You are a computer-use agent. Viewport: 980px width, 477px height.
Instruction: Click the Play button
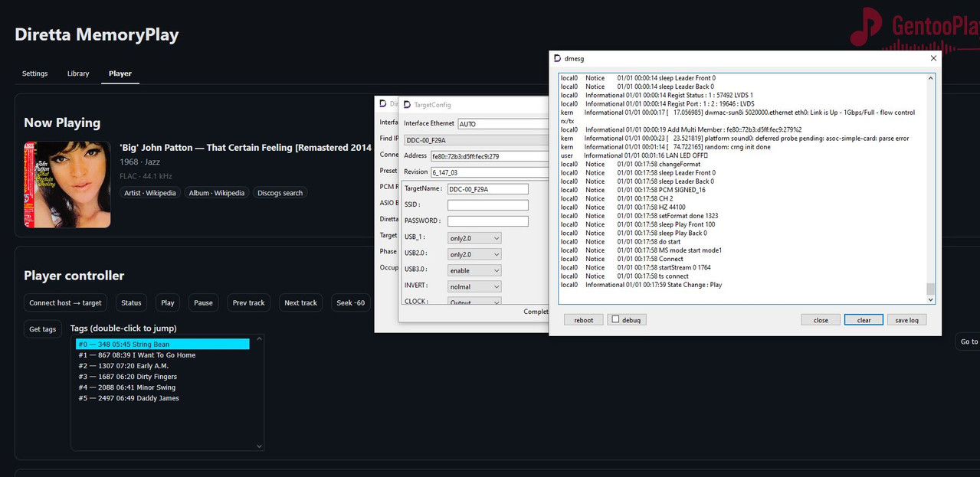[168, 302]
